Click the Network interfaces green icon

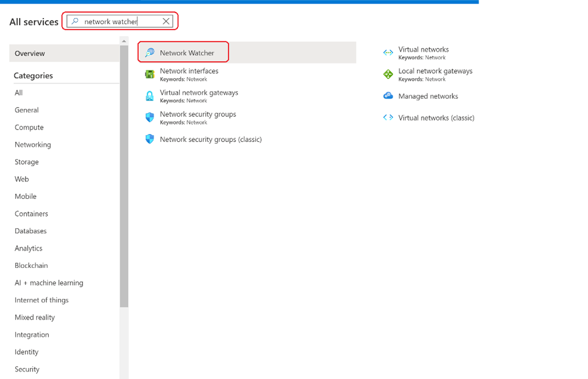150,74
